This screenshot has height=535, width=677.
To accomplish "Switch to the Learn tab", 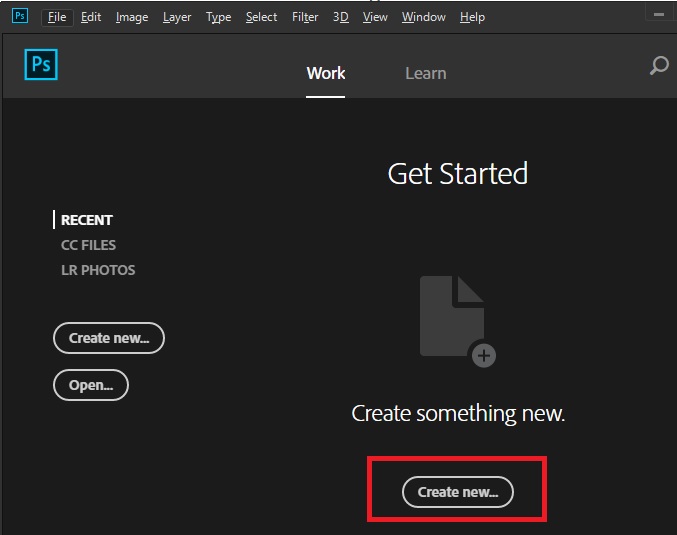I will tap(426, 73).
